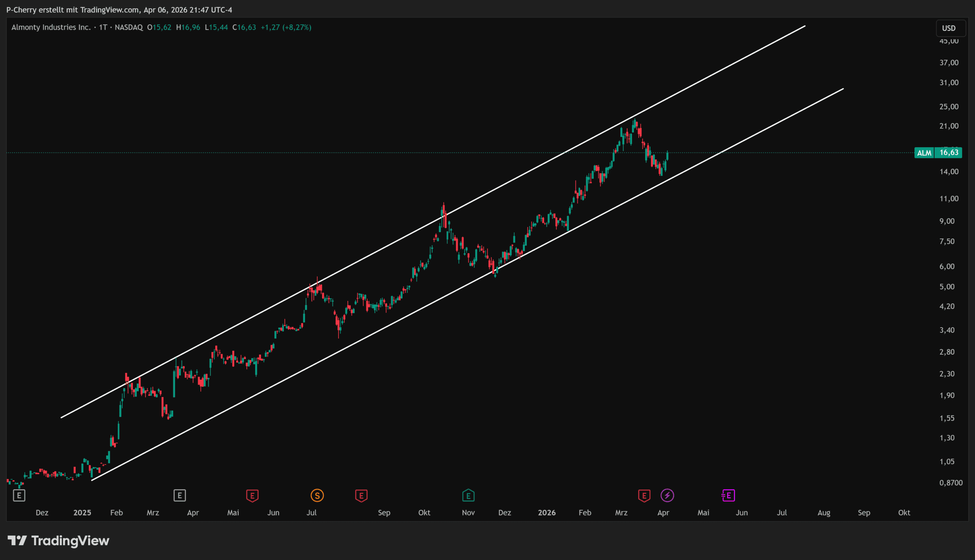Click the grey E earnings marker near April 2025
Viewport: 975px width, 560px height.
[180, 495]
